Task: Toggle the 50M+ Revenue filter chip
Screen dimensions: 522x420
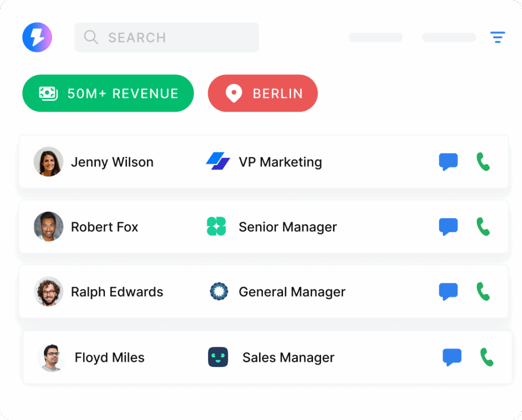Action: (108, 93)
